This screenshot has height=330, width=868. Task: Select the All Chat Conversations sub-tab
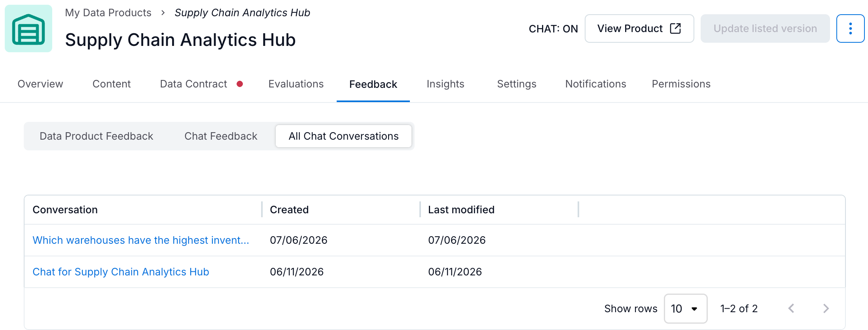tap(343, 136)
